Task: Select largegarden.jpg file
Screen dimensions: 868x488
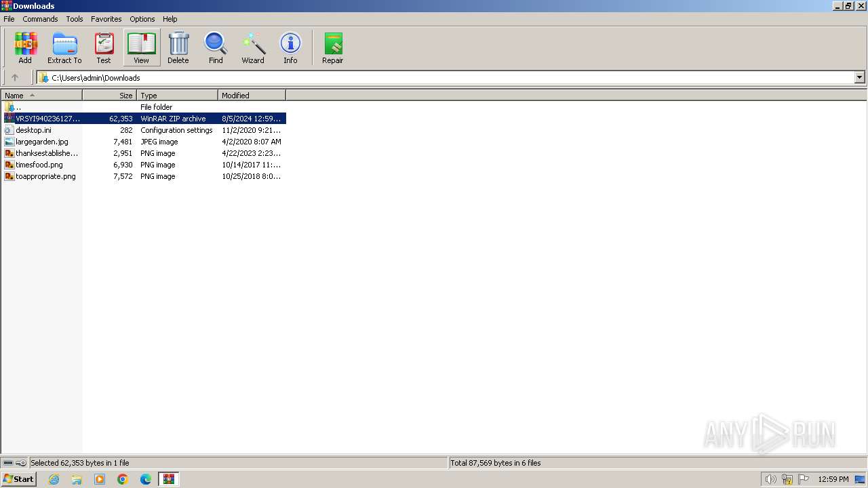Action: (x=144, y=142)
